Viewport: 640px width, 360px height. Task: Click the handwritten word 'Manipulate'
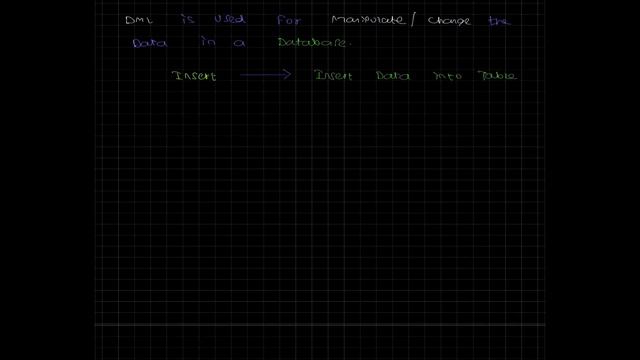(368, 20)
